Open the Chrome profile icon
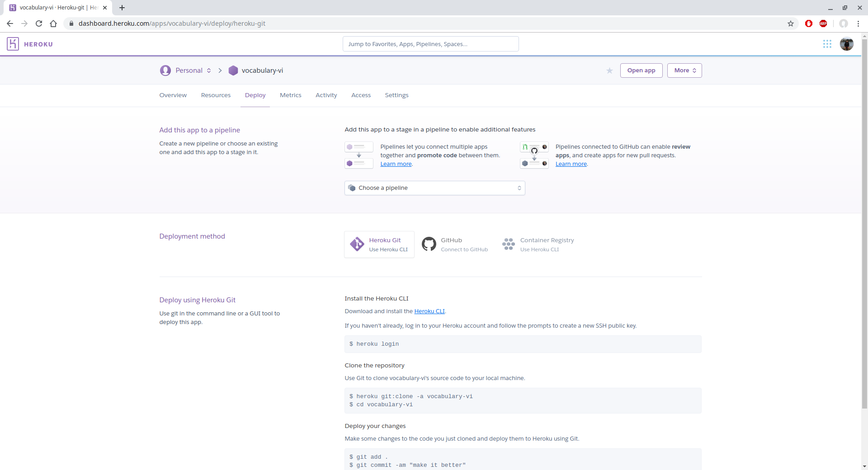 pyautogui.click(x=844, y=23)
